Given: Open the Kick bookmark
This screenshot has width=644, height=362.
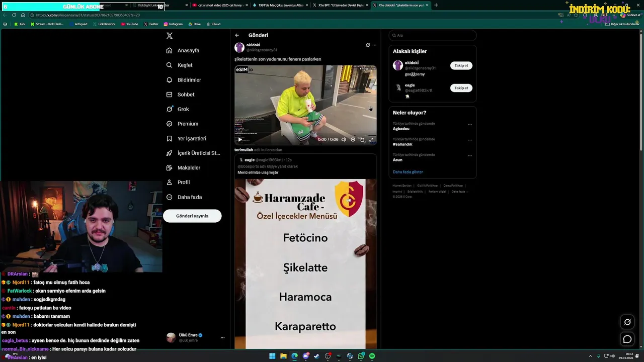Looking at the screenshot, I should (x=20, y=24).
